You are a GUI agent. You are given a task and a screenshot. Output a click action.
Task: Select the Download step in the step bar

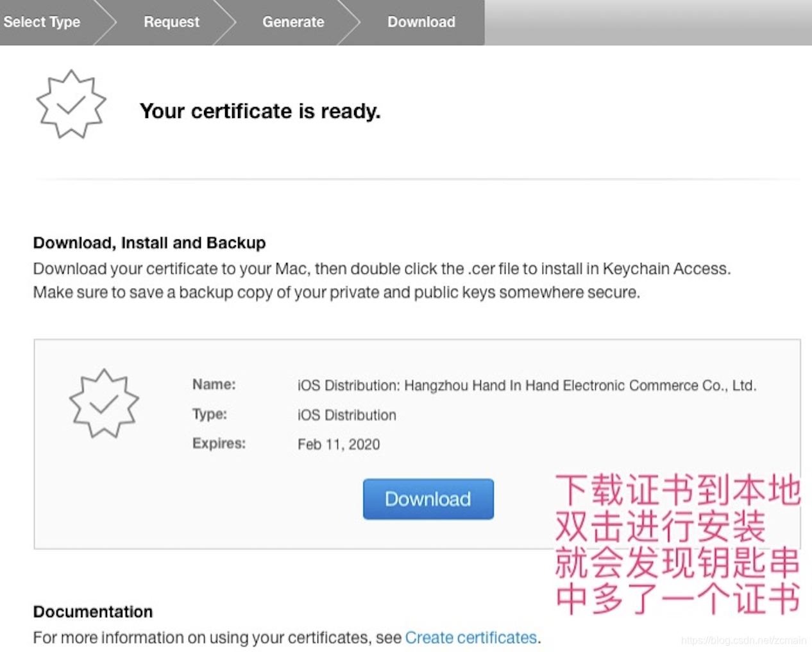pos(421,22)
